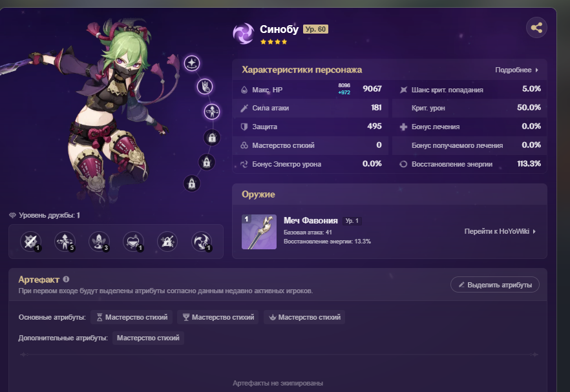570x392 pixels.
Task: Open Перейти к HoYoWiki link
Action: pos(500,231)
